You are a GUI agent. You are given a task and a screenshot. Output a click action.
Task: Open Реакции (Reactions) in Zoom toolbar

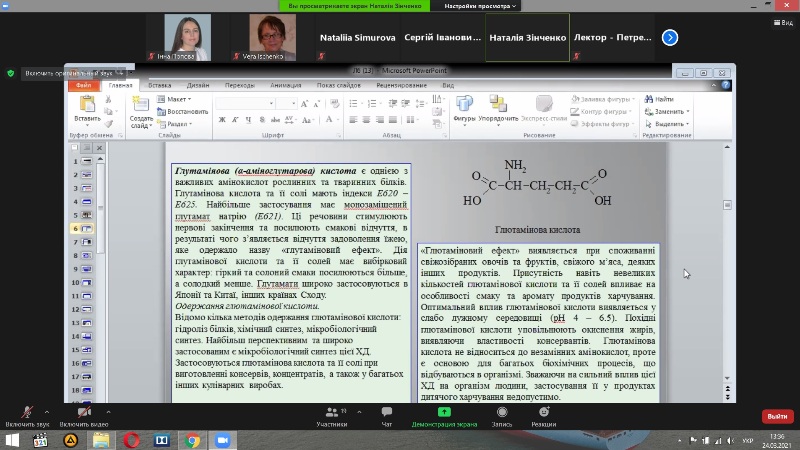(x=544, y=412)
